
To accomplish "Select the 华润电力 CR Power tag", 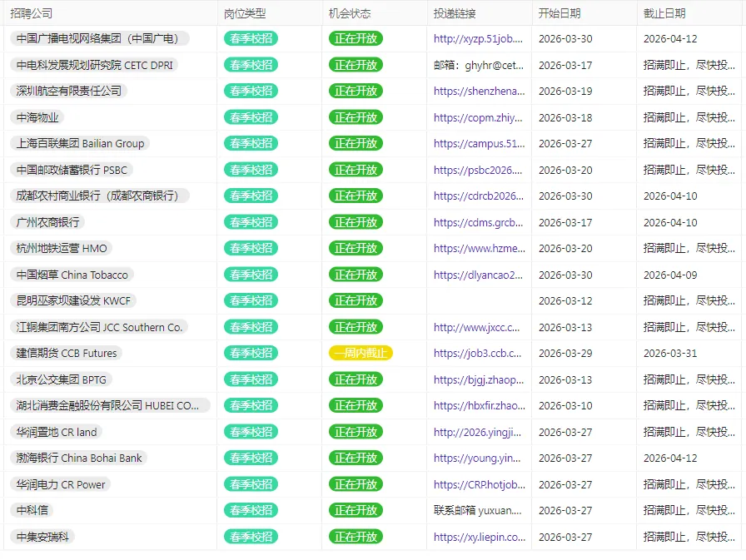I will coord(61,484).
